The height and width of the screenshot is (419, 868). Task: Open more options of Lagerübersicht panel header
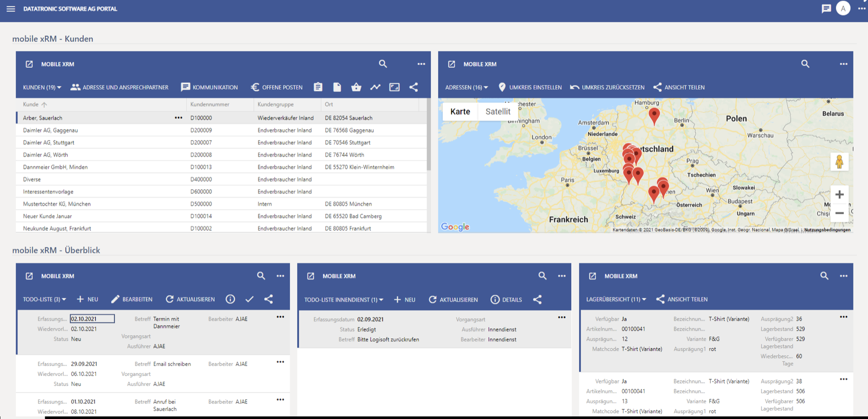[x=843, y=276]
